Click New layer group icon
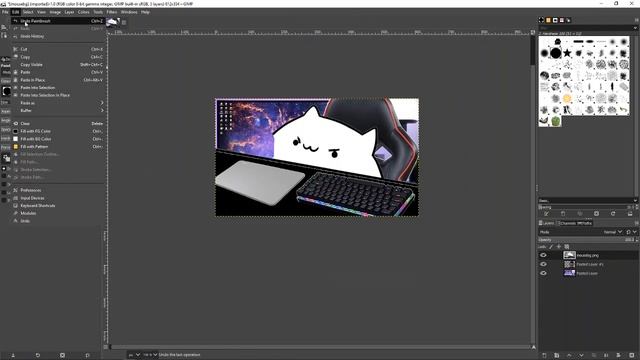The image size is (640, 360). (556, 356)
